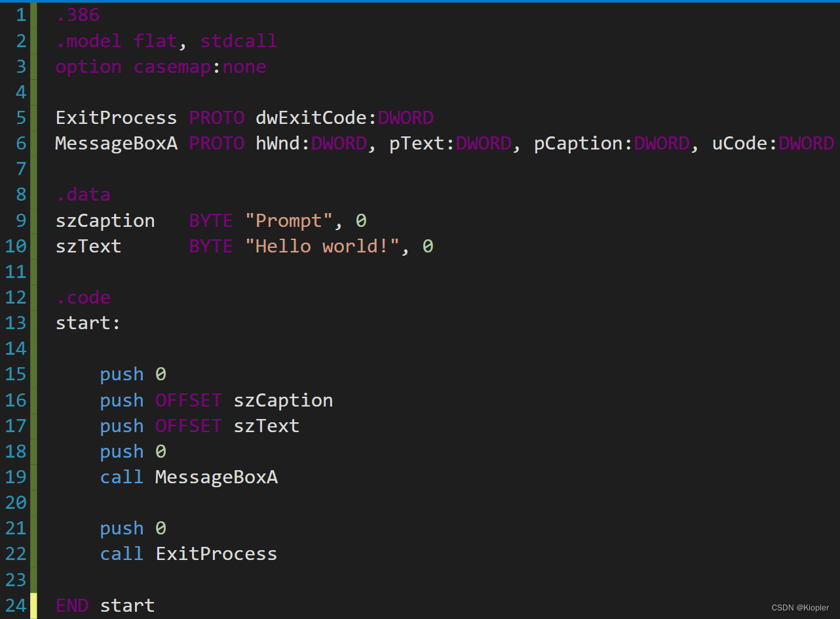This screenshot has width=840, height=619.
Task: Click push on line 18
Action: tap(121, 452)
